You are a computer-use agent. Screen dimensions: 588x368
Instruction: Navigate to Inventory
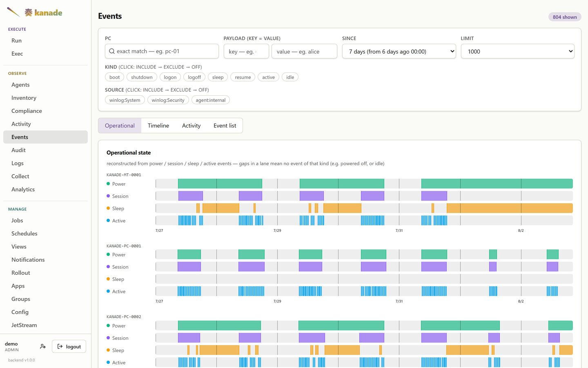45,98
